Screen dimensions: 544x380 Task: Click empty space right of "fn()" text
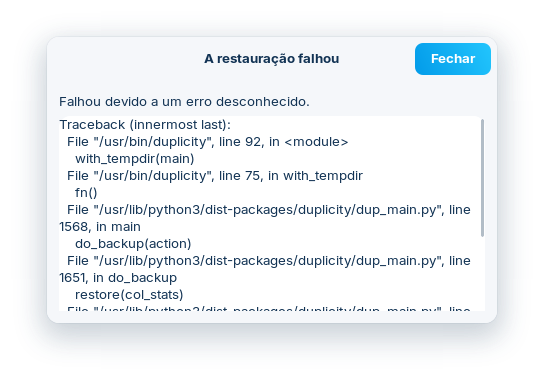(278, 193)
